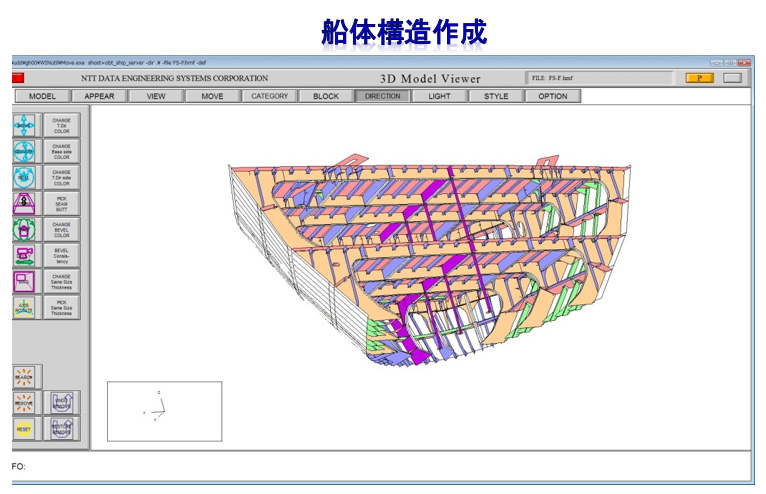Image resolution: width=766 pixels, height=494 pixels.
Task: Click the OPTION tab
Action: (552, 96)
